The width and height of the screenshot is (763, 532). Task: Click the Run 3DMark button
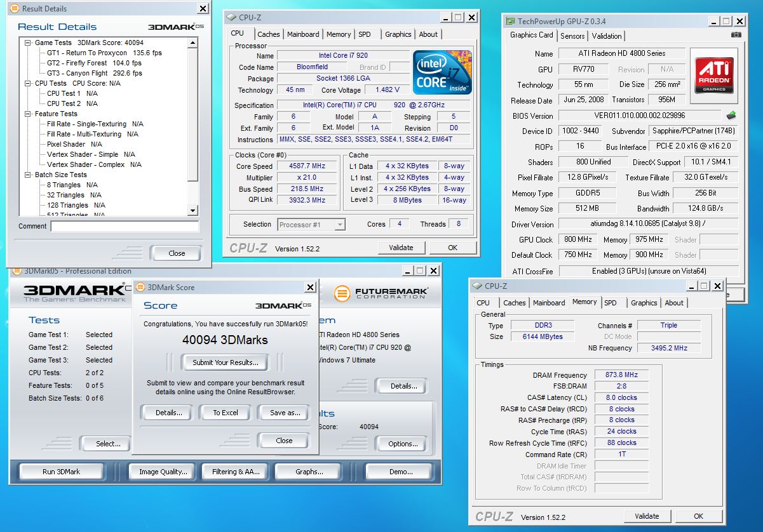(x=62, y=472)
